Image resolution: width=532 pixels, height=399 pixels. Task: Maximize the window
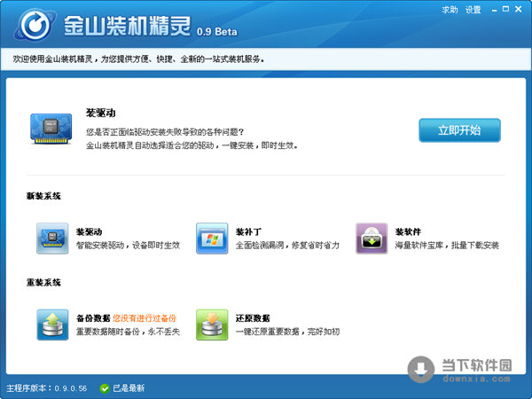coord(505,9)
